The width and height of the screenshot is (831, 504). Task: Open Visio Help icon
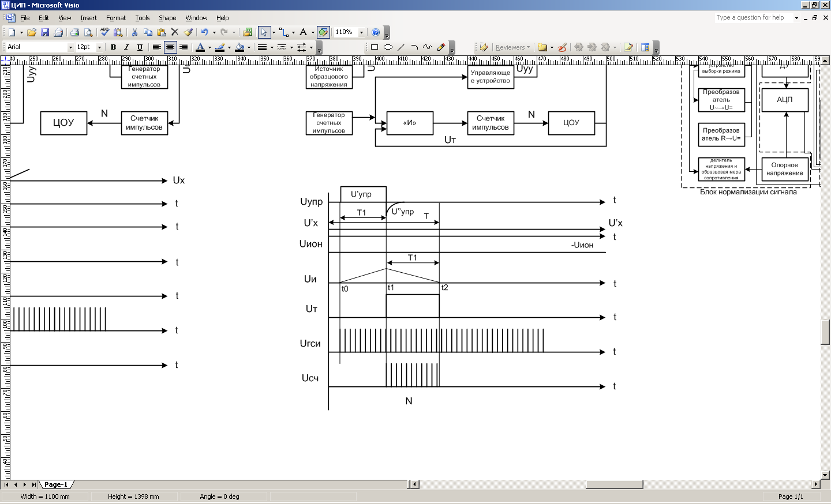click(376, 32)
